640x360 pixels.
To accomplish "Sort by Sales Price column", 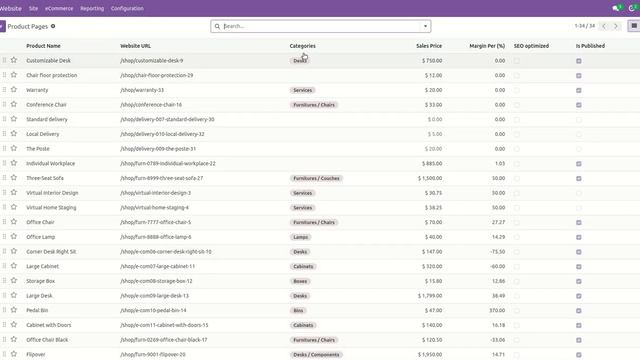I will (x=429, y=46).
